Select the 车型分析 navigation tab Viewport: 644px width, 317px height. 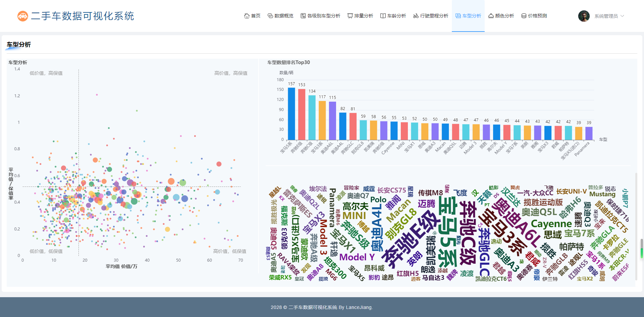click(468, 16)
